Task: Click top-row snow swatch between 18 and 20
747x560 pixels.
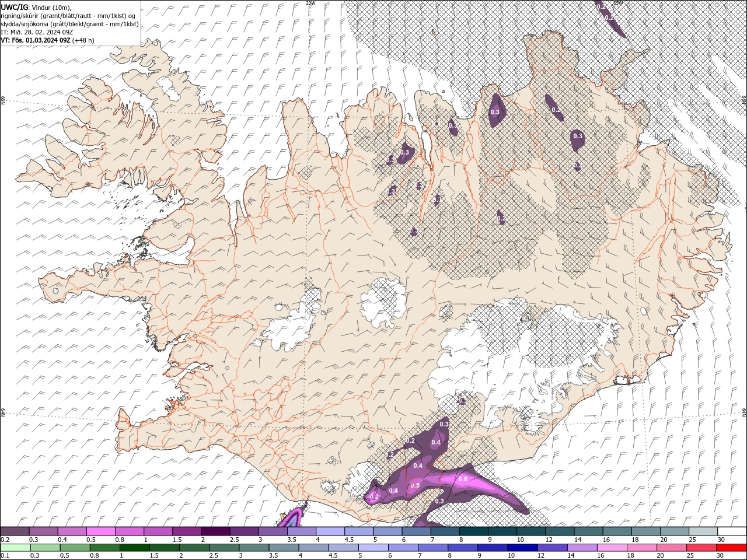Action: click(645, 531)
